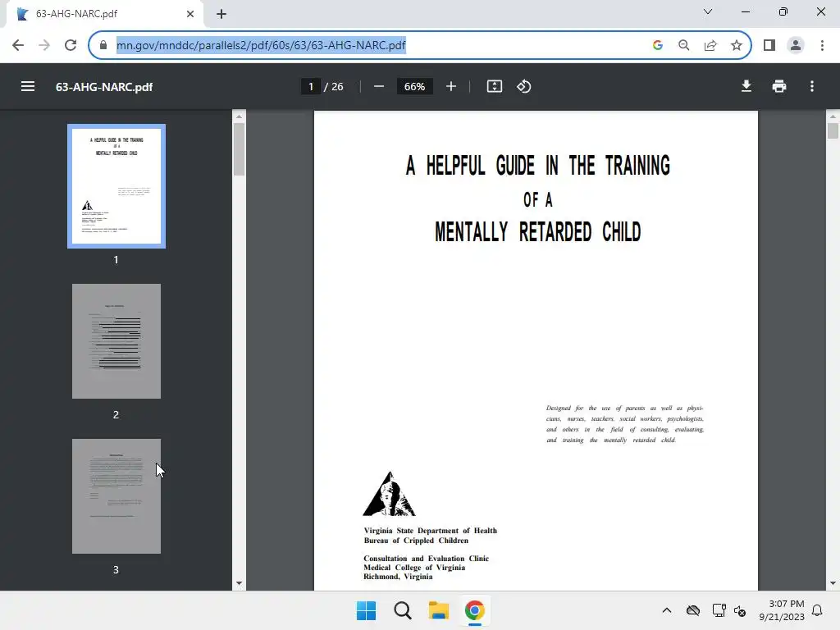This screenshot has width=840, height=630.
Task: Click the triangle logo on the page
Action: 390,493
